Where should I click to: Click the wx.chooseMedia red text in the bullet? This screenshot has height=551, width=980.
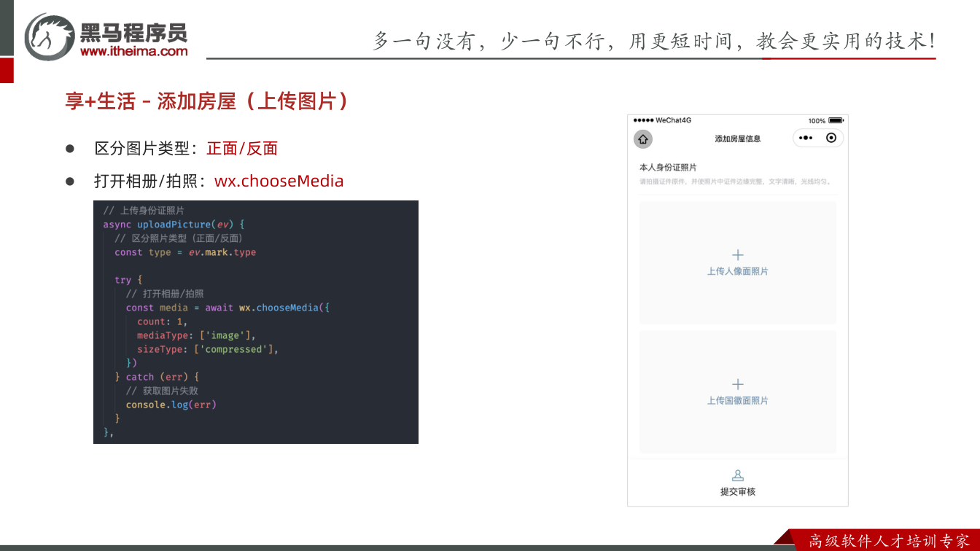279,181
